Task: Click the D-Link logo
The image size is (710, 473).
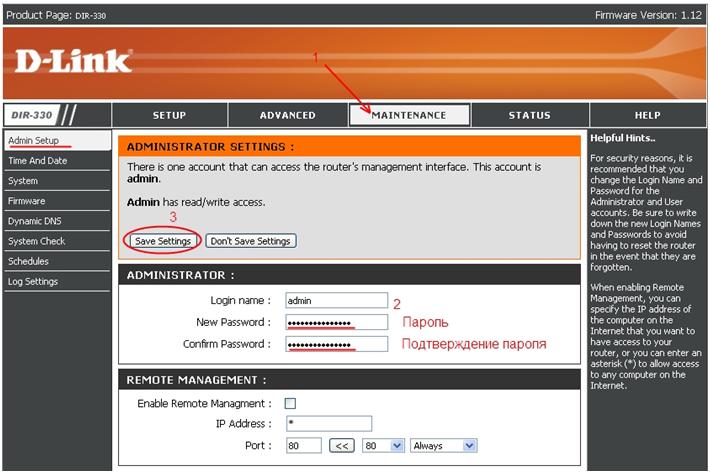Action: click(73, 61)
